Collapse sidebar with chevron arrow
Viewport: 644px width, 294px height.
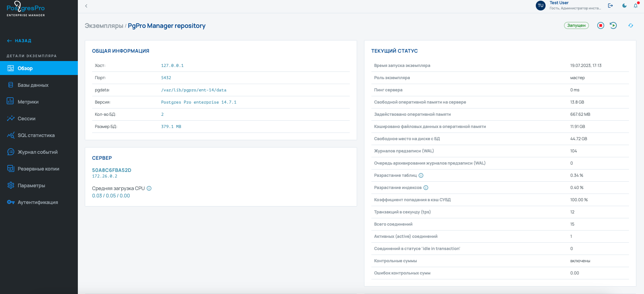click(86, 6)
